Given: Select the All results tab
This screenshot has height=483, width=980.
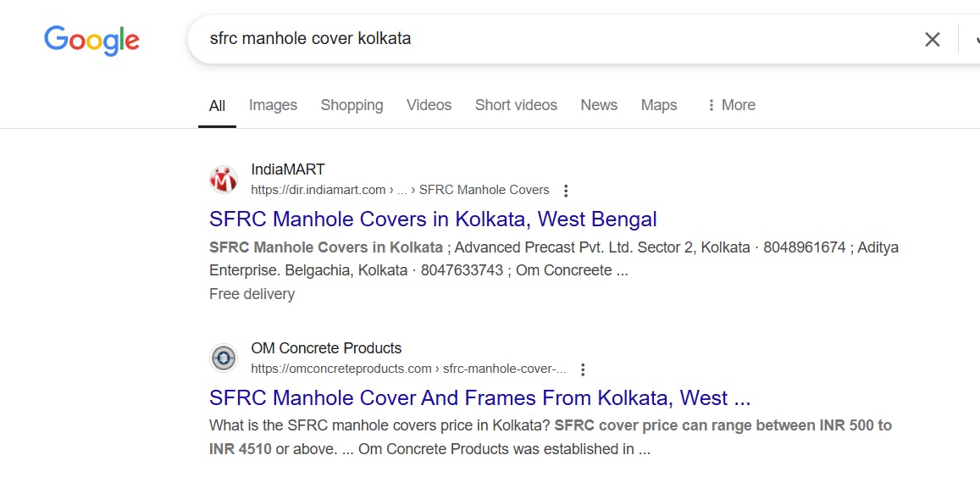Looking at the screenshot, I should tap(217, 106).
